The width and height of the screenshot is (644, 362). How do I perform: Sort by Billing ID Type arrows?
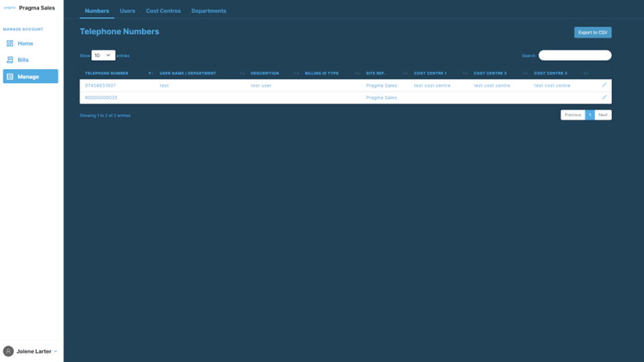358,73
